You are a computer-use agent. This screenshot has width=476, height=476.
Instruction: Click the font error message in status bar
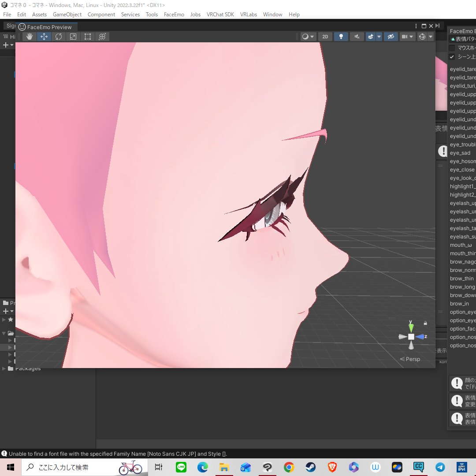coord(118,454)
